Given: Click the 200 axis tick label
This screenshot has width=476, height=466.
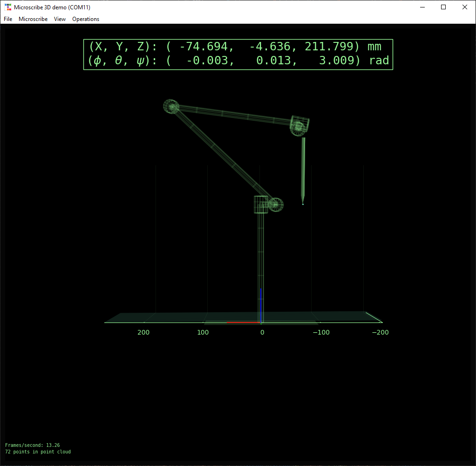Looking at the screenshot, I should click(143, 332).
